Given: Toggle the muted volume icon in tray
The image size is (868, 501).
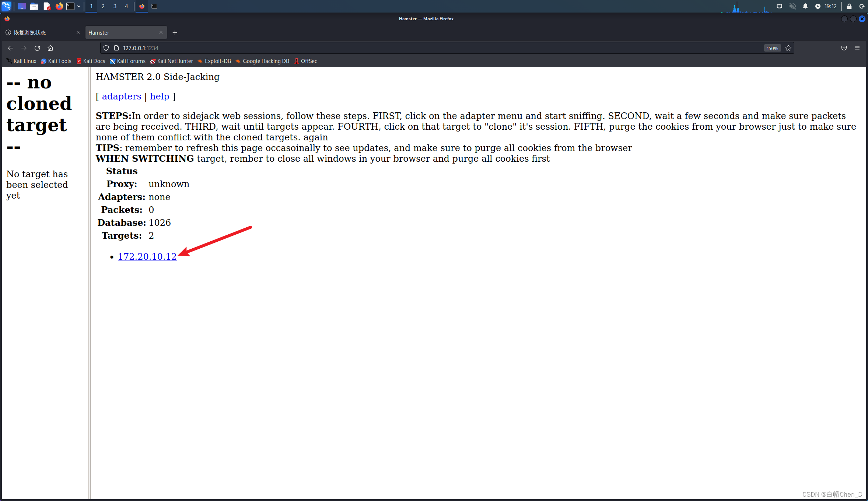Looking at the screenshot, I should [x=792, y=6].
